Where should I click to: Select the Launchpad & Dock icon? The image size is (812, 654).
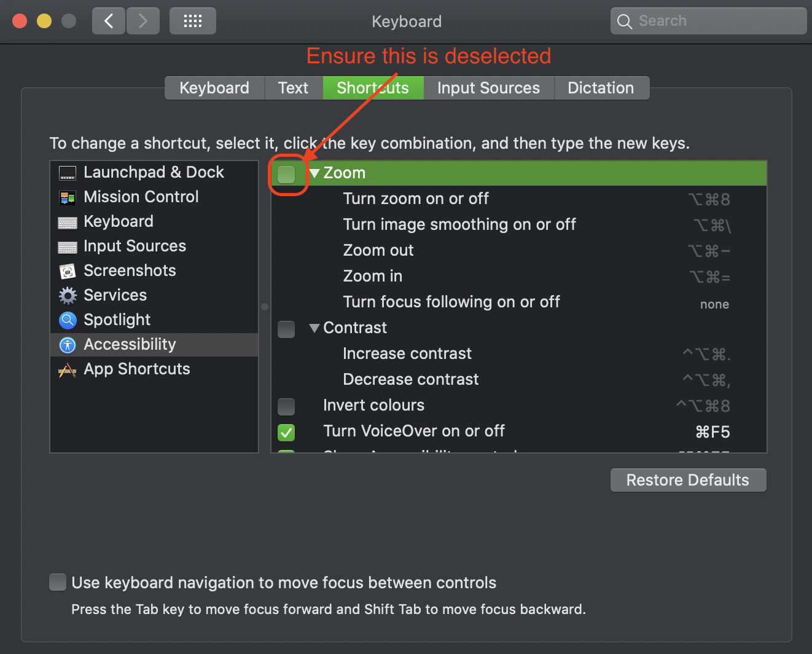[x=68, y=173]
